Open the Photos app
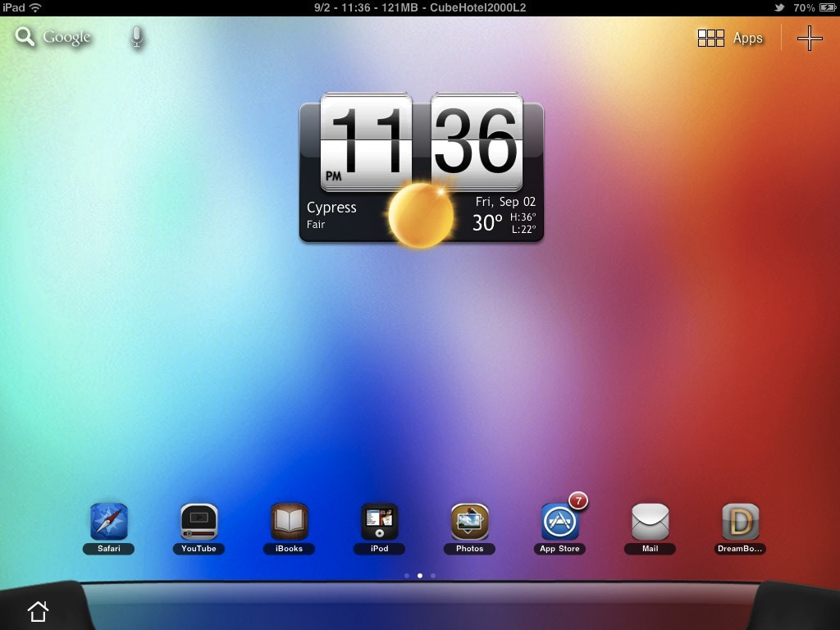840x630 pixels. 470,522
